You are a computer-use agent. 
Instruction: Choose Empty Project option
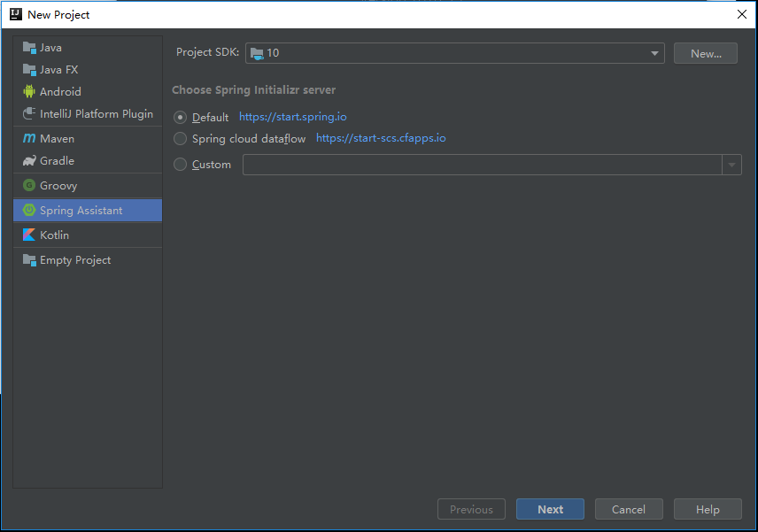point(88,260)
